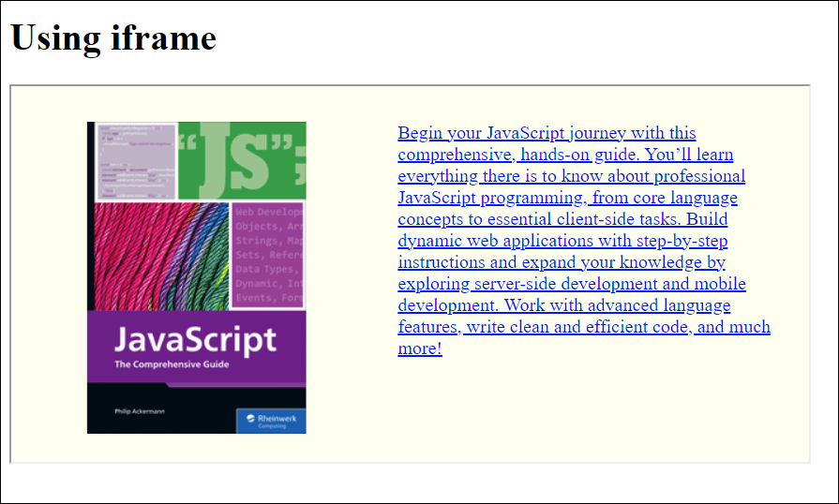Screen dimensions: 839x504
Task: Click the JavaScript book cover image
Action: pyautogui.click(x=196, y=277)
